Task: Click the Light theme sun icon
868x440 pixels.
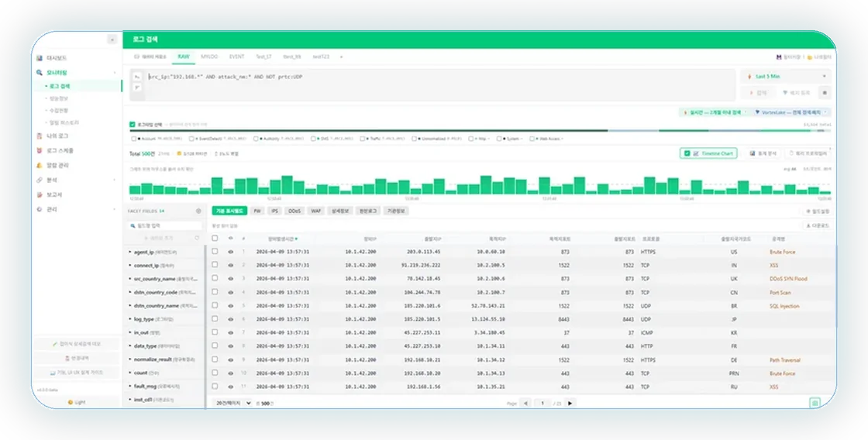Action: 71,402
